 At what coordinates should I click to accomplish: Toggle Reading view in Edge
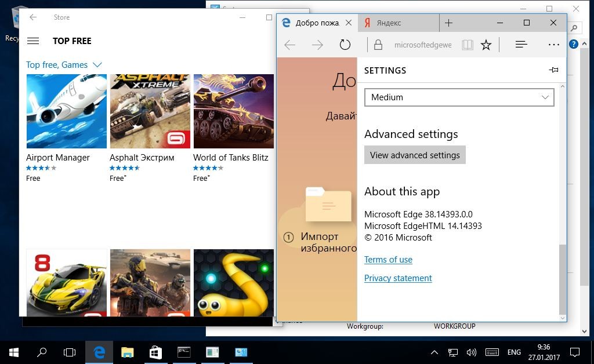pos(468,45)
